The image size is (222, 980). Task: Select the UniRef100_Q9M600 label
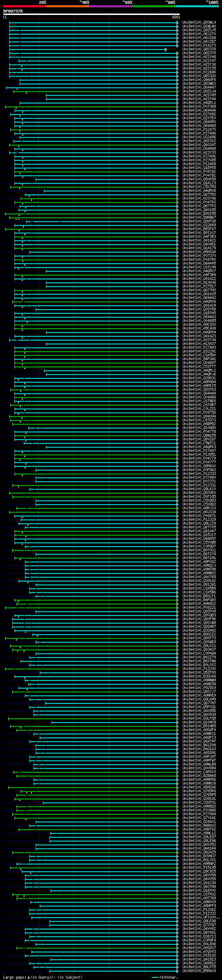(x=199, y=466)
